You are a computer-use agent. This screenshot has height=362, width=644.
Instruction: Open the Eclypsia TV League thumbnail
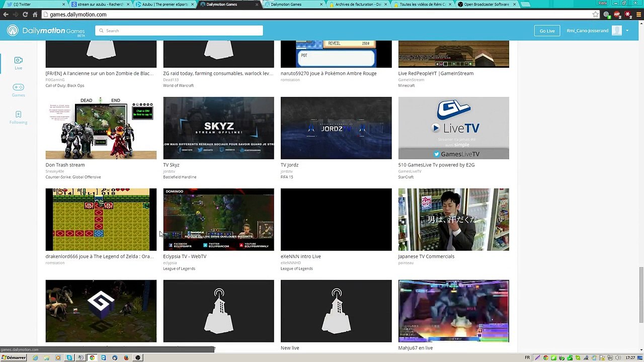point(218,220)
